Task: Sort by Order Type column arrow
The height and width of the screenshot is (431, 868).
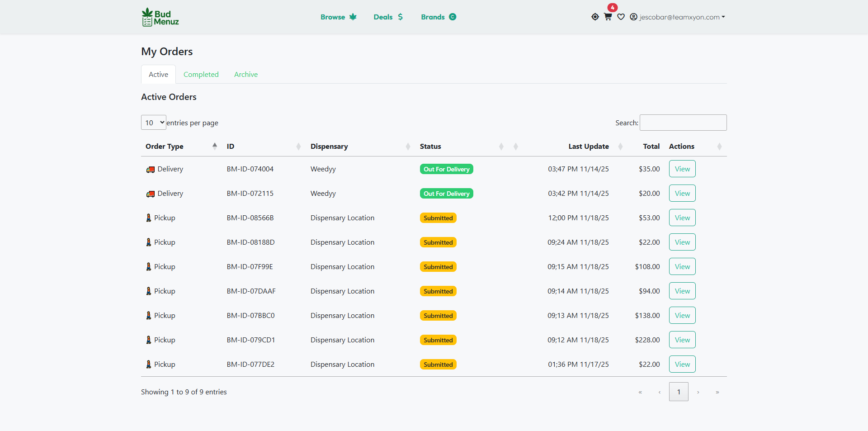Action: coord(215,146)
